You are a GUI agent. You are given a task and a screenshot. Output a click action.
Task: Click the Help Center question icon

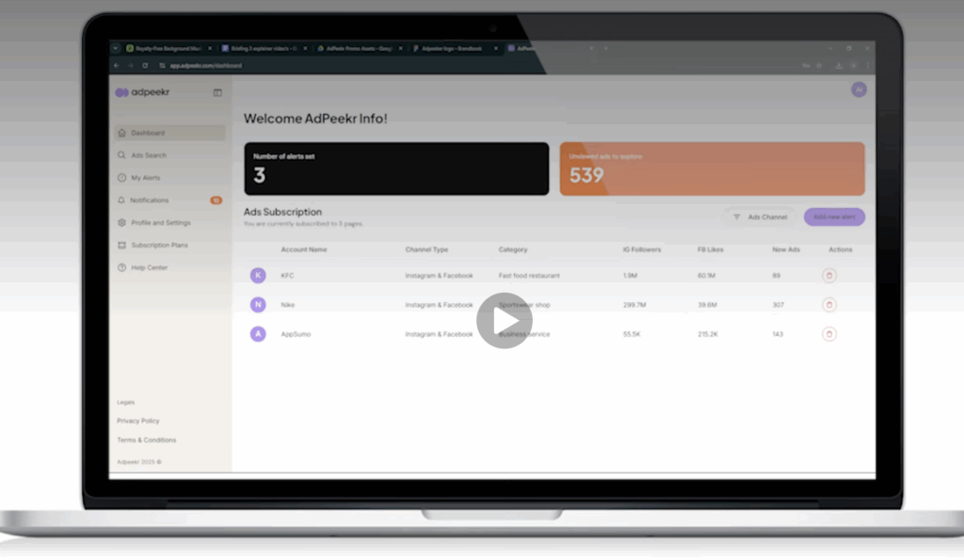(121, 268)
